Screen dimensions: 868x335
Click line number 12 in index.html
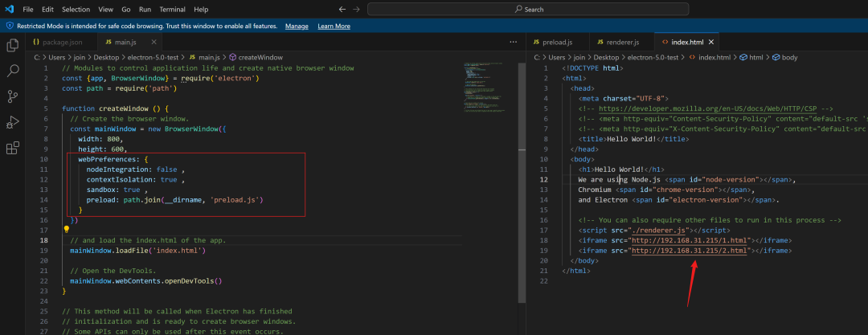point(544,179)
